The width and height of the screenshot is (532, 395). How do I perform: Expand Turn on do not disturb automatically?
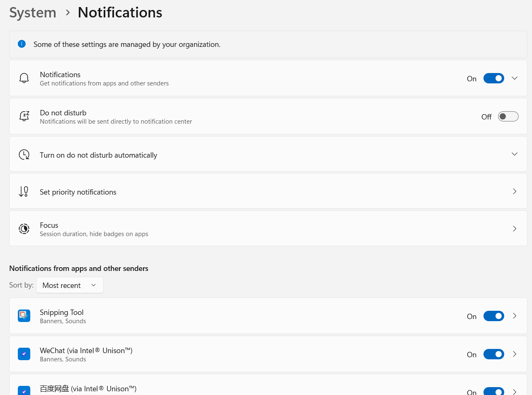pos(515,154)
